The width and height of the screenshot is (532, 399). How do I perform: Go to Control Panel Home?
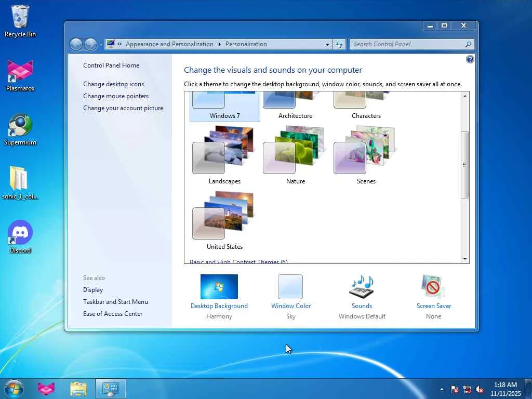tap(111, 65)
